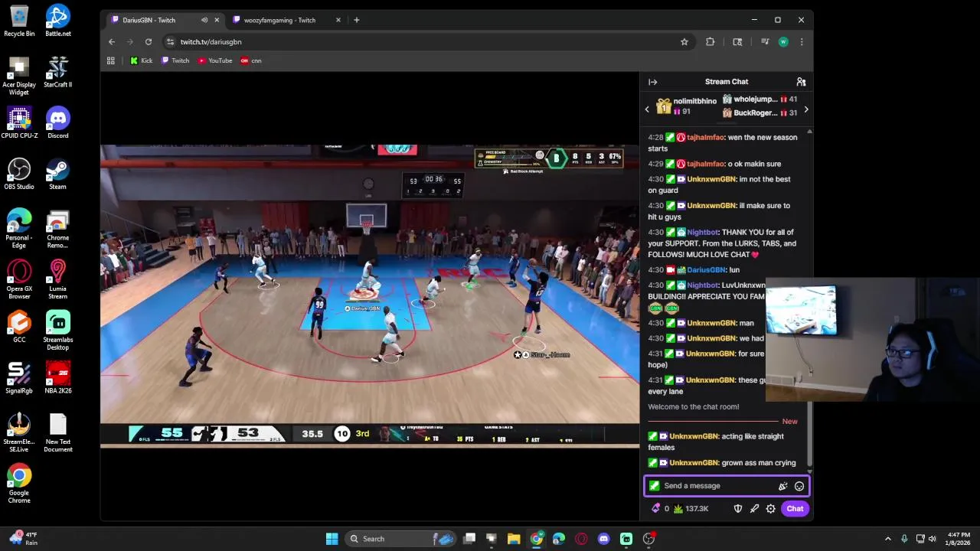
Task: Open cnn bookmark
Action: coord(251,60)
